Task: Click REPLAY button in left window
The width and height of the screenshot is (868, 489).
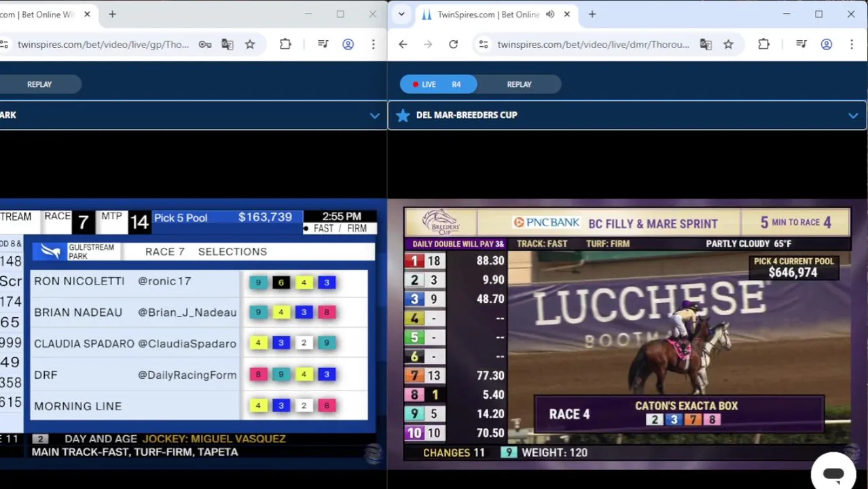Action: pos(39,84)
